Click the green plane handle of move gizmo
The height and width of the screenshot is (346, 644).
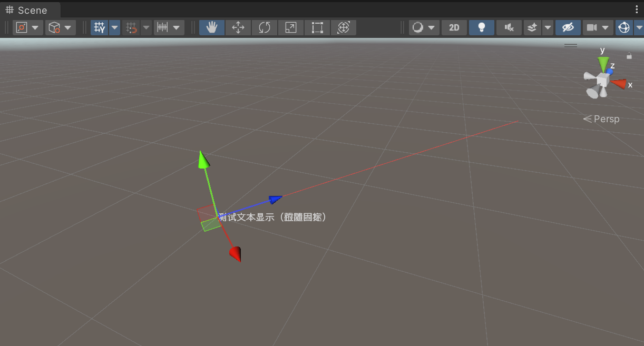pyautogui.click(x=211, y=224)
